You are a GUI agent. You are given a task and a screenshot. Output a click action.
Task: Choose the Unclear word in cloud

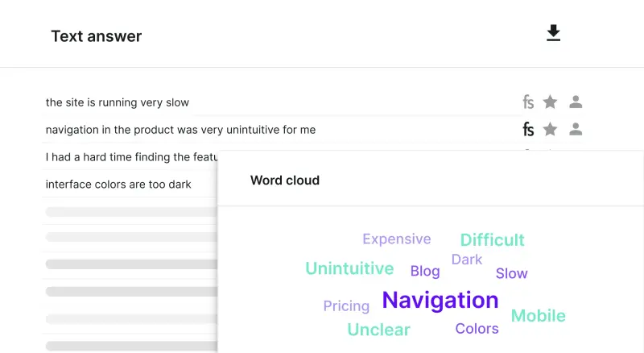(x=378, y=330)
